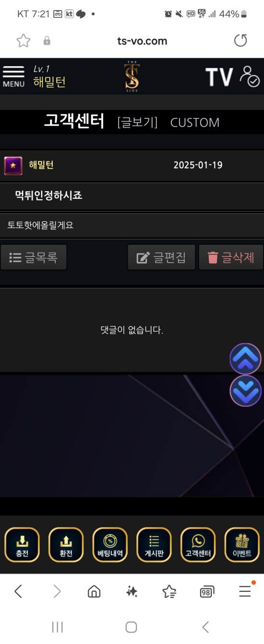This screenshot has width=264, height=644.
Task: Open the browser tab switcher showing 98
Action: coord(206,592)
